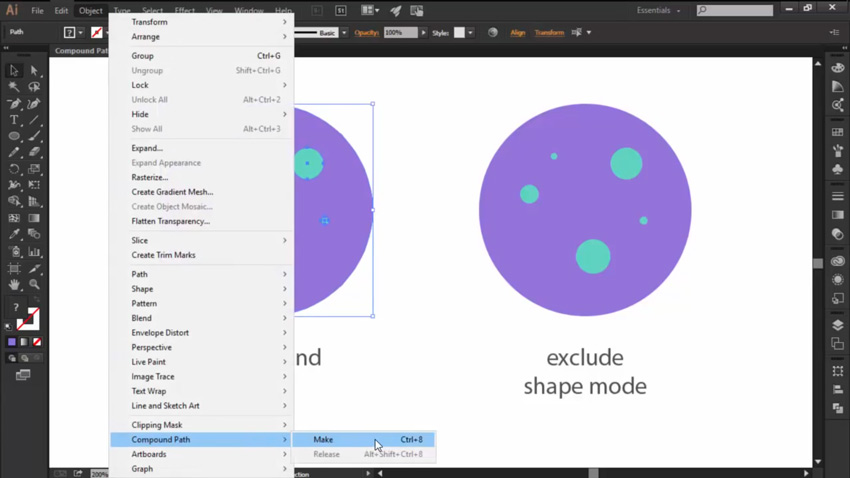Click the horizontal scrollbar thumb

click(594, 473)
